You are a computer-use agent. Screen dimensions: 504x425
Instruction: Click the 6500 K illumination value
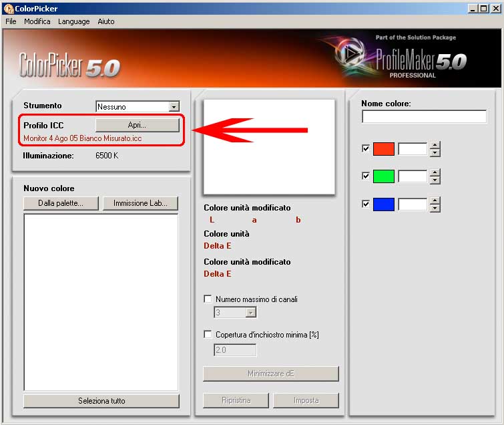tap(107, 156)
